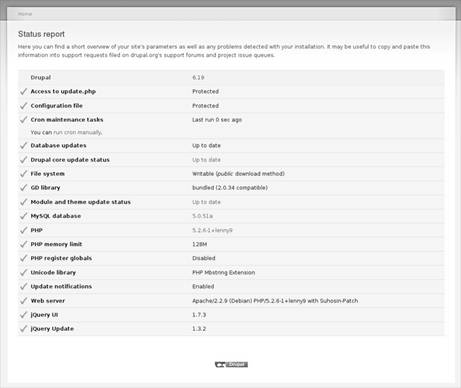Open the PHP version 5.2.6-1+lenny9 link
This screenshot has width=461, height=388.
(x=212, y=230)
